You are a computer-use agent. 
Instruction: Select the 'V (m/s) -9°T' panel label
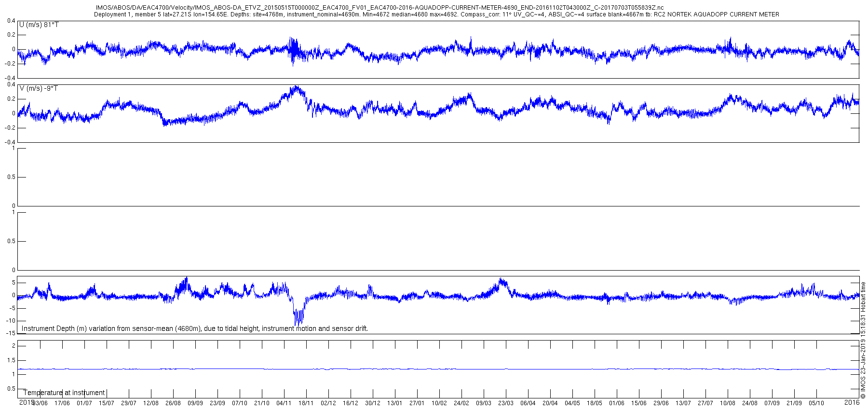[39, 88]
